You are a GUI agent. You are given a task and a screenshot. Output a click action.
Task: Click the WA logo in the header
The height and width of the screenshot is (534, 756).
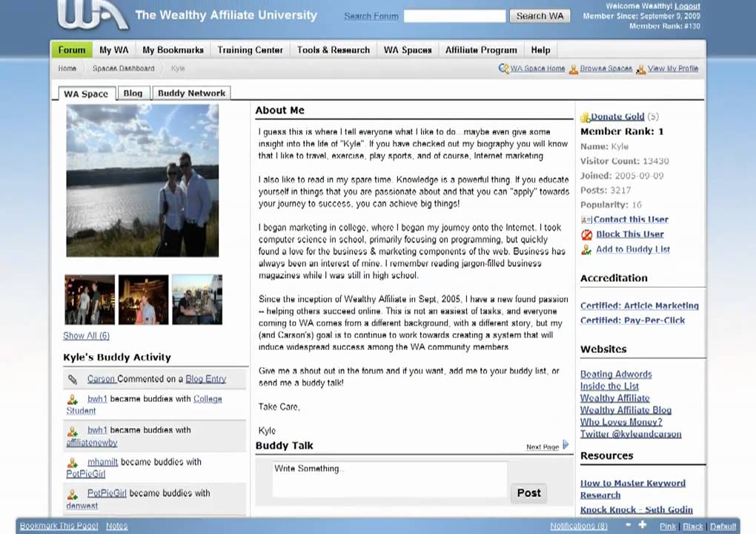(93, 15)
